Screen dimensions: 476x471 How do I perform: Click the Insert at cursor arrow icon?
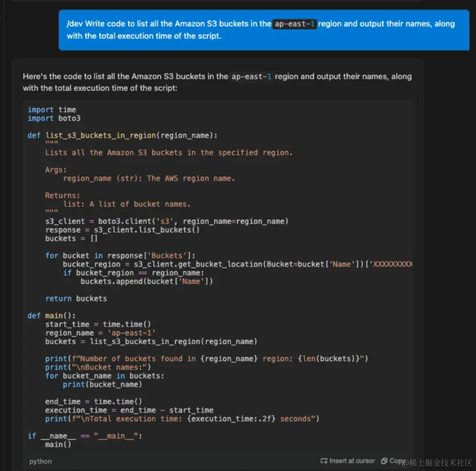pyautogui.click(x=324, y=461)
